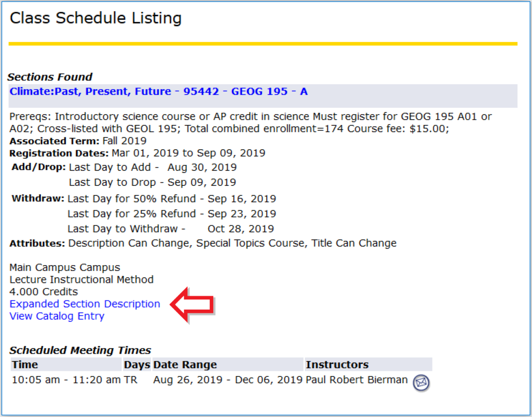Screen dimensions: 532x417
Task: Click instructor name Paul Robert Bierman
Action: tap(356, 380)
